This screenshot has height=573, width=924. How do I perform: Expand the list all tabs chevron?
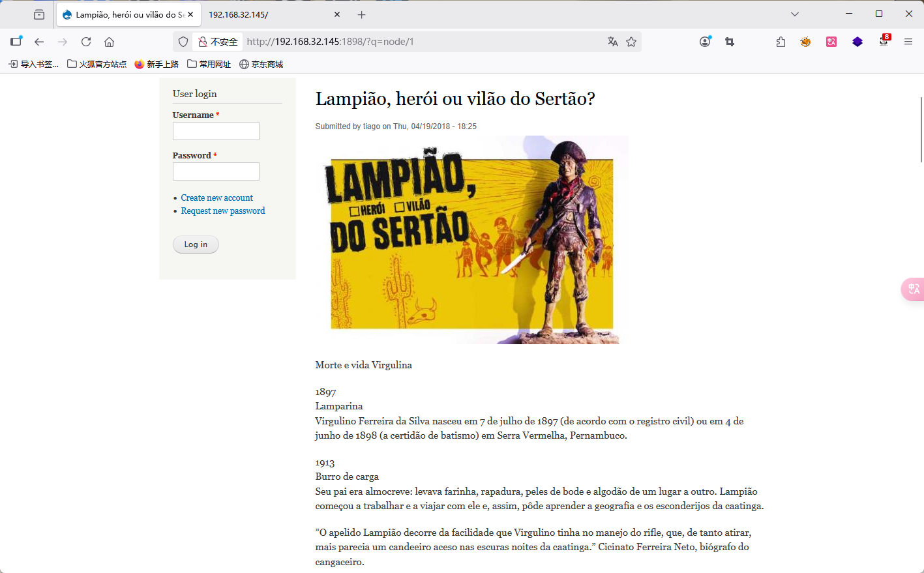(x=795, y=14)
